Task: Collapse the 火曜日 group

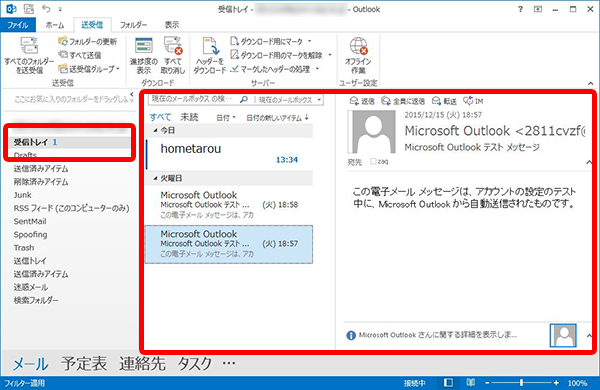Action: 155,178
